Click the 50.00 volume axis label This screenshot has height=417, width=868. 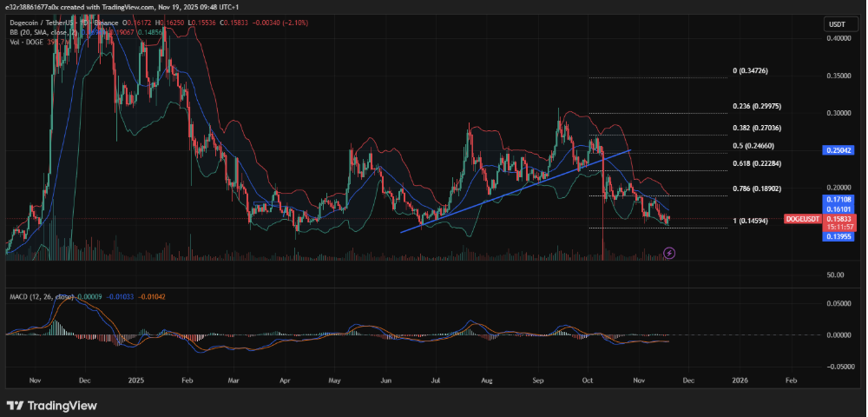835,275
